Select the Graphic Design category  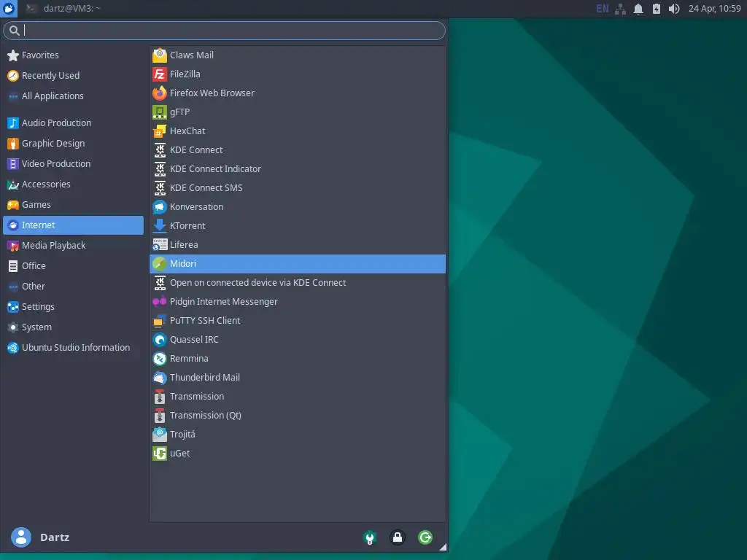(x=74, y=144)
